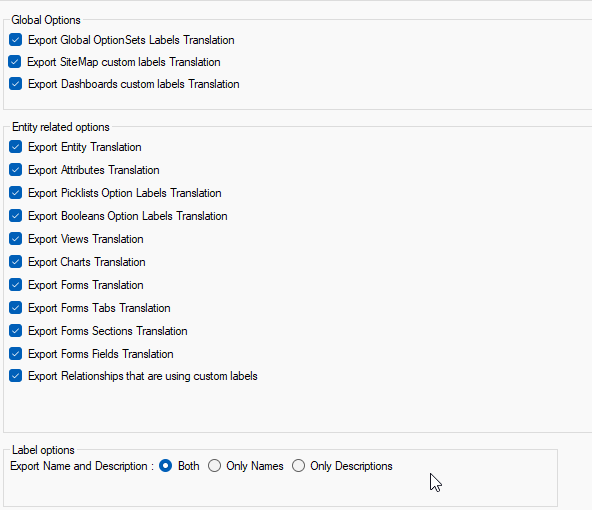Click the Export Views Translation label text
This screenshot has width=592, height=510.
[x=86, y=239]
